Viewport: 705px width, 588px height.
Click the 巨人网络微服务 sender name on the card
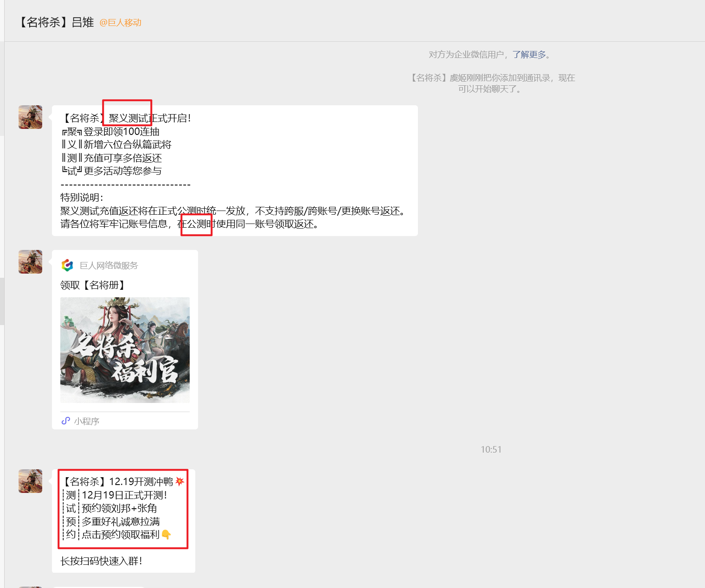(109, 265)
